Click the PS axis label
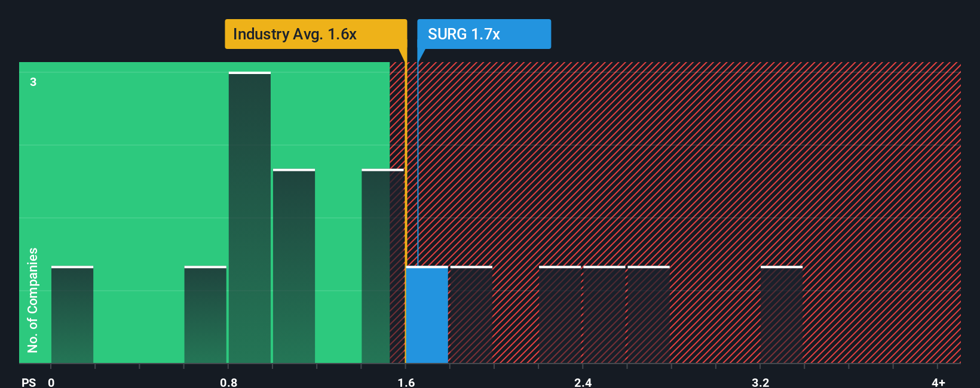Image resolution: width=980 pixels, height=388 pixels. click(29, 382)
